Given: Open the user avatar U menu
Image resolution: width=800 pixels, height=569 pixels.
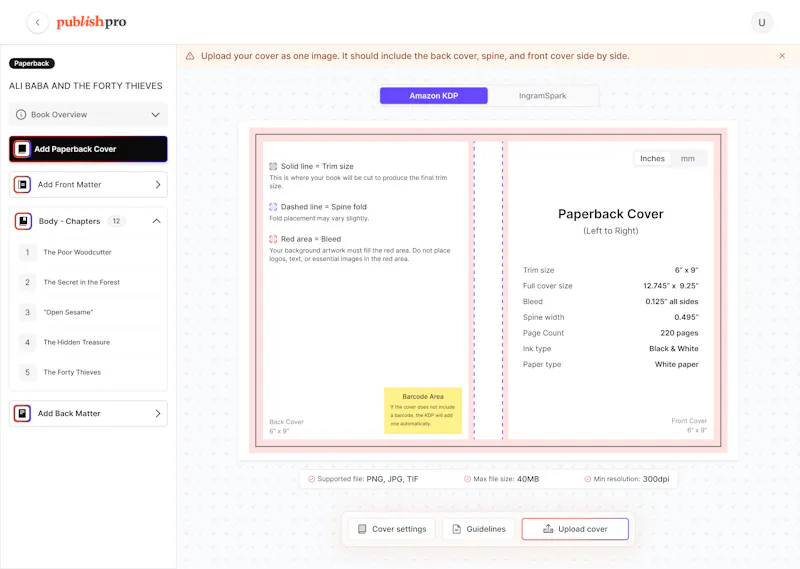Looking at the screenshot, I should click(762, 22).
